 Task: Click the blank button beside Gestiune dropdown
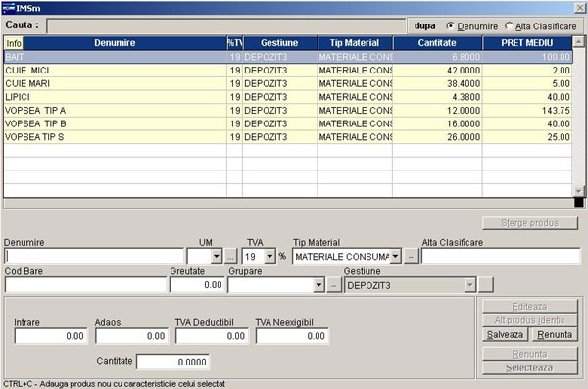tap(486, 285)
